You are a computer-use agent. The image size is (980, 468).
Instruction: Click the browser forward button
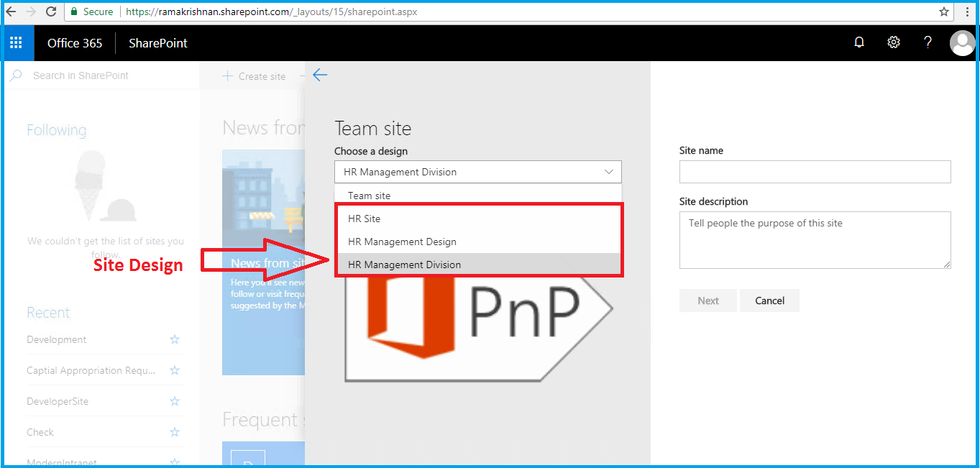click(x=31, y=12)
